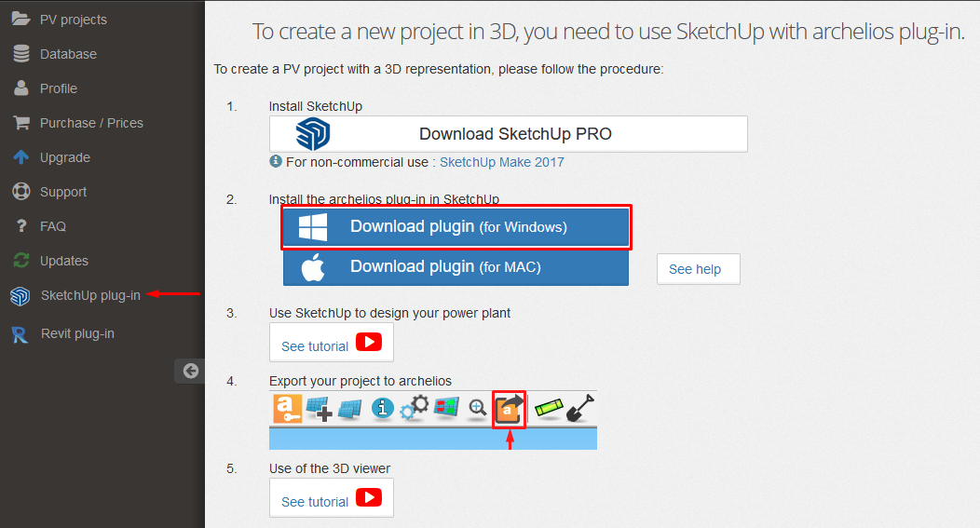Click the export to archelios toolbar icon
This screenshot has width=980, height=528.
(x=509, y=410)
